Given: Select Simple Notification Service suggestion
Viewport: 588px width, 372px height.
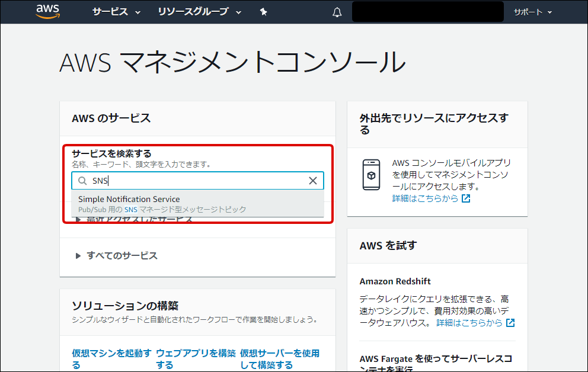Looking at the screenshot, I should [x=129, y=200].
